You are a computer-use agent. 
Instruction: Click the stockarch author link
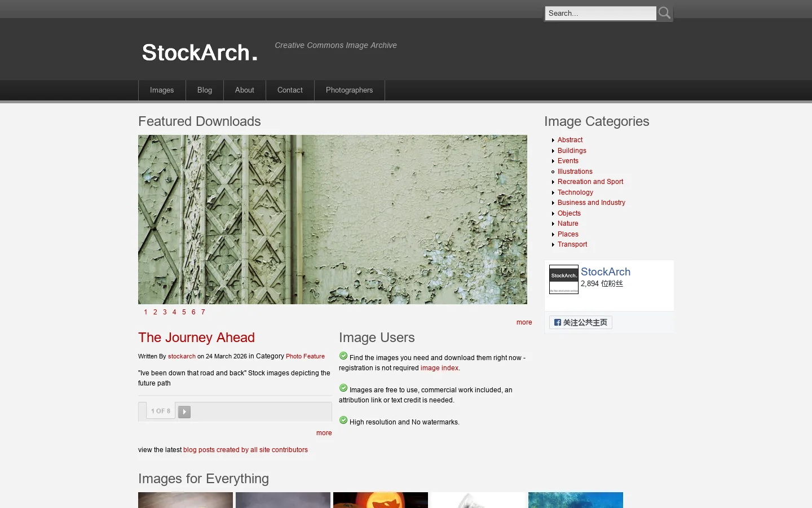tap(182, 357)
